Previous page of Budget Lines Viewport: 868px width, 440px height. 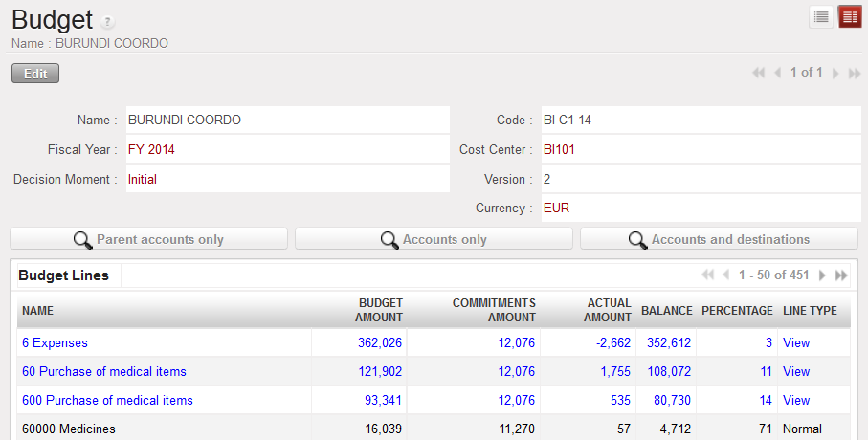point(725,275)
